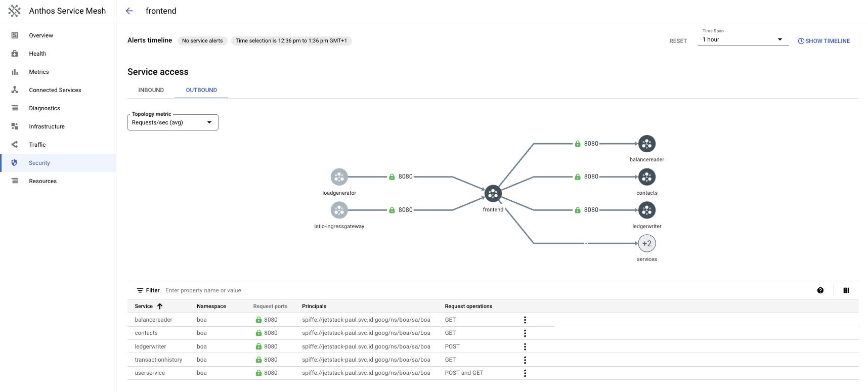Expand the +2 services node

pyautogui.click(x=646, y=243)
